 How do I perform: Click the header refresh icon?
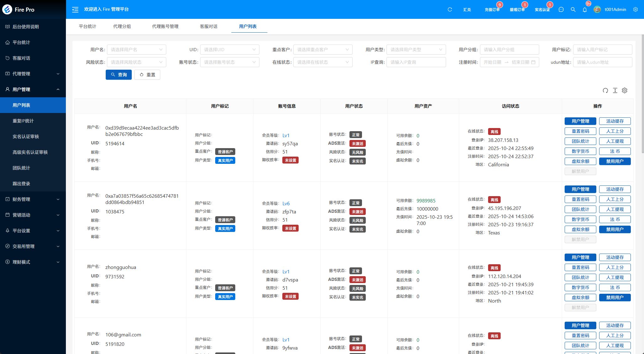coord(450,10)
